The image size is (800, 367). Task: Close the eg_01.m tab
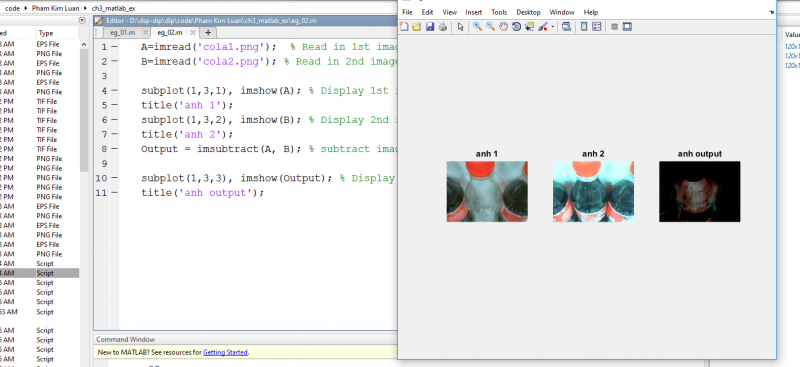[145, 32]
